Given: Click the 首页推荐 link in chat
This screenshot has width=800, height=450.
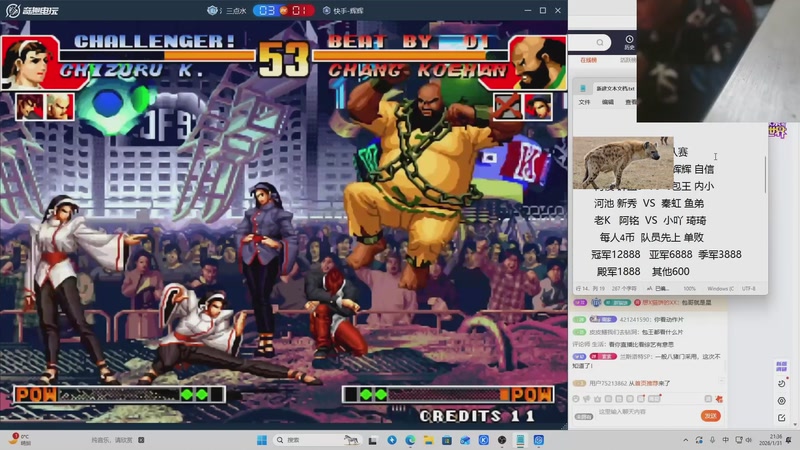Looking at the screenshot, I should (645, 383).
